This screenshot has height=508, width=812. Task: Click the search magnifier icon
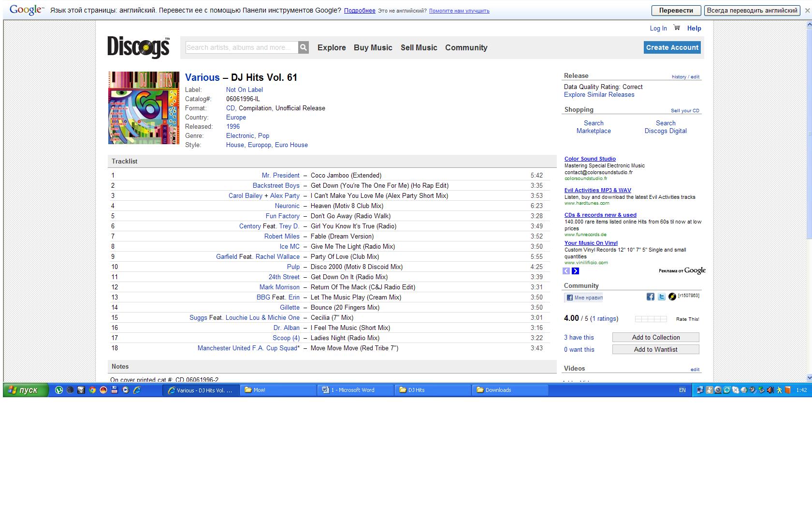coord(303,47)
